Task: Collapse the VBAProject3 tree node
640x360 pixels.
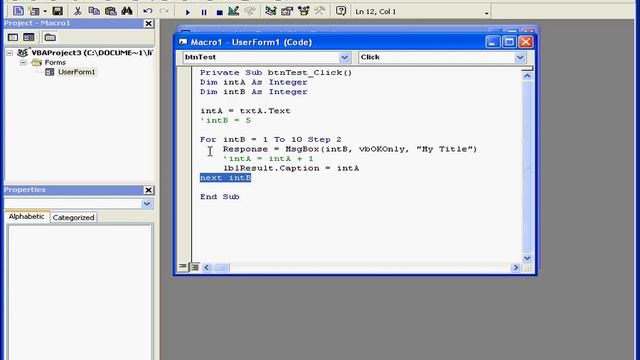Action: [10, 53]
